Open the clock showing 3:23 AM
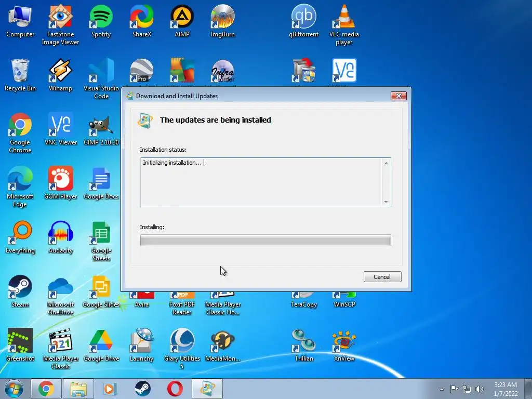 click(x=506, y=389)
